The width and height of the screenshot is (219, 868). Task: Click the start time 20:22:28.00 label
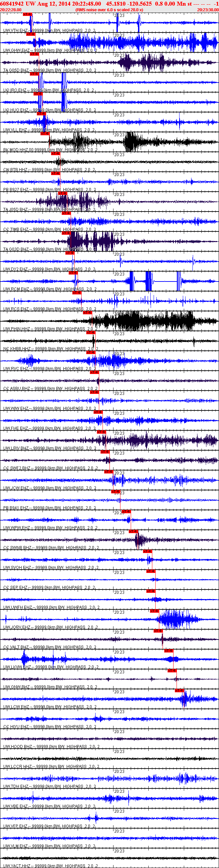coord(11,10)
